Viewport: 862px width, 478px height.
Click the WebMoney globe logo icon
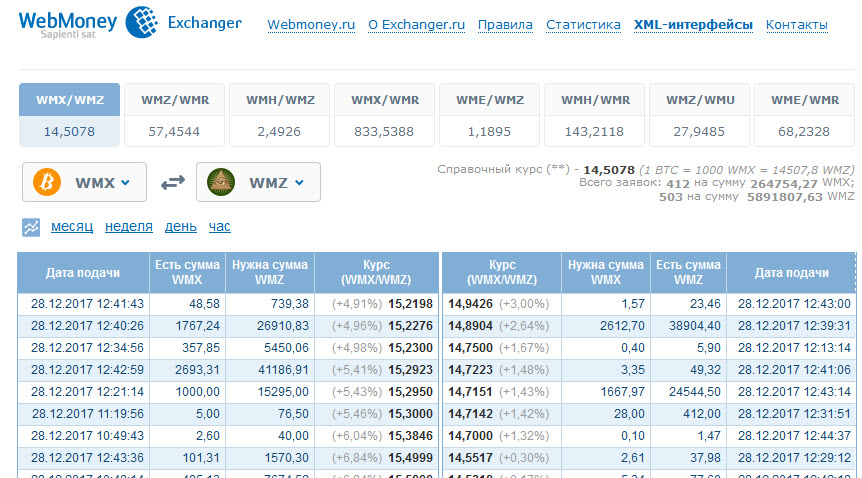141,22
